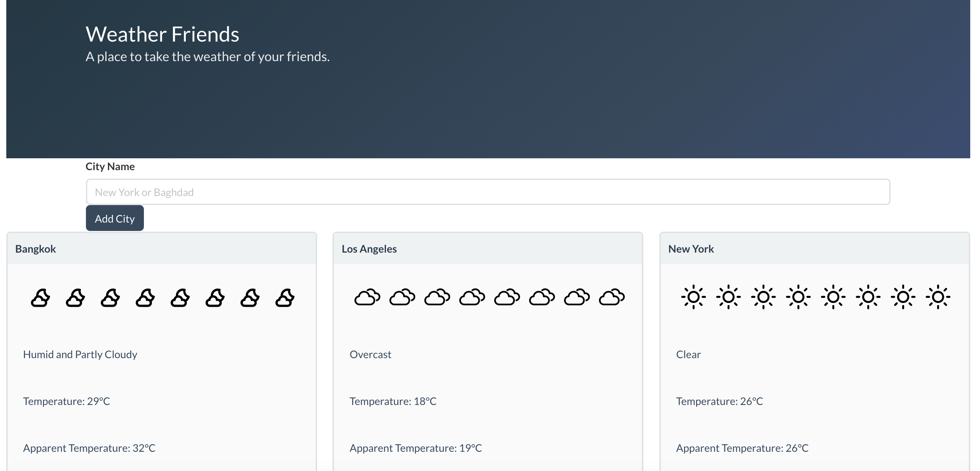Click the fifth partly cloudy icon in Bangkok
980x471 pixels.
click(180, 297)
